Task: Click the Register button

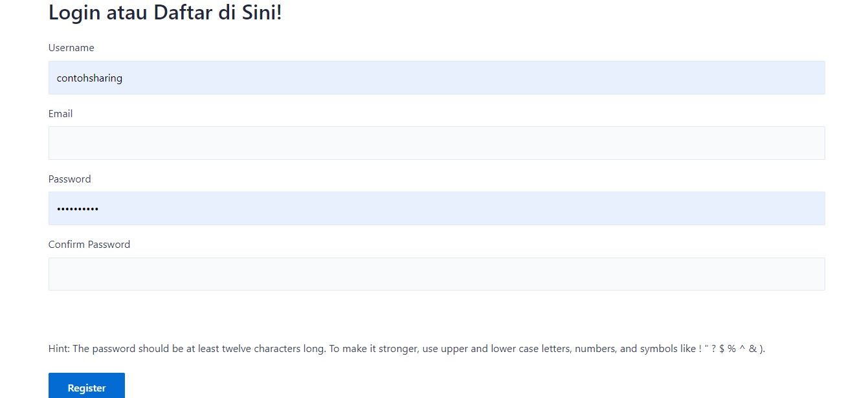Action: click(87, 387)
